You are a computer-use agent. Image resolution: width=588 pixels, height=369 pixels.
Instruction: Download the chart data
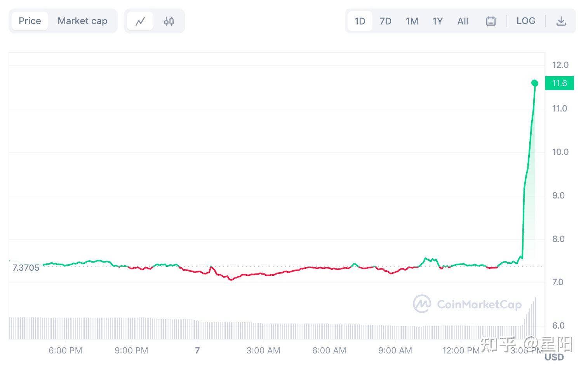(x=561, y=21)
